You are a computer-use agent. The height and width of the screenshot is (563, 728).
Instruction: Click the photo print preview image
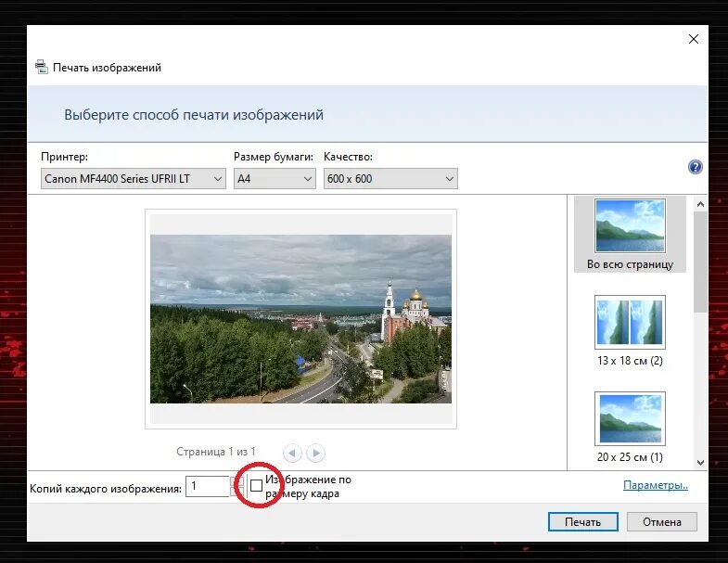coord(300,319)
